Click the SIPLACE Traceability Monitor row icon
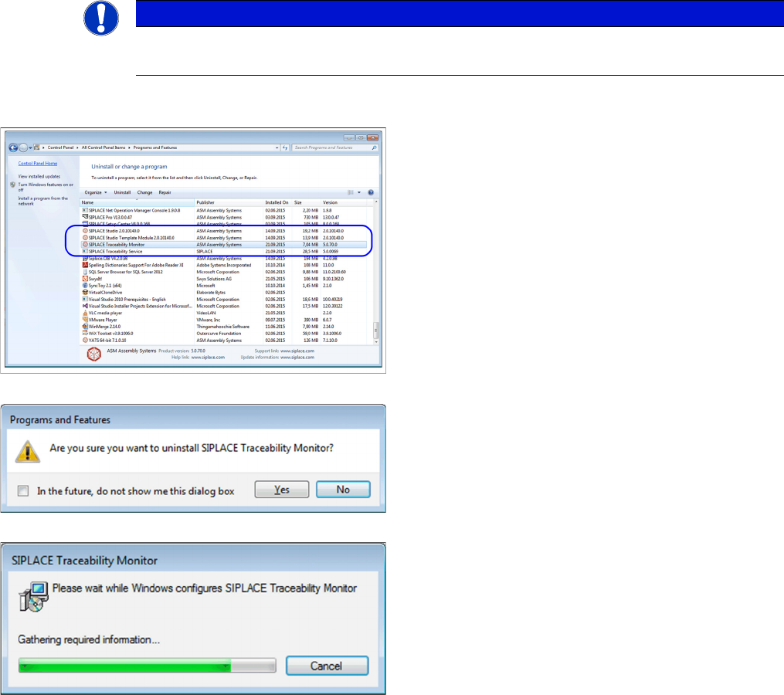 pos(85,245)
